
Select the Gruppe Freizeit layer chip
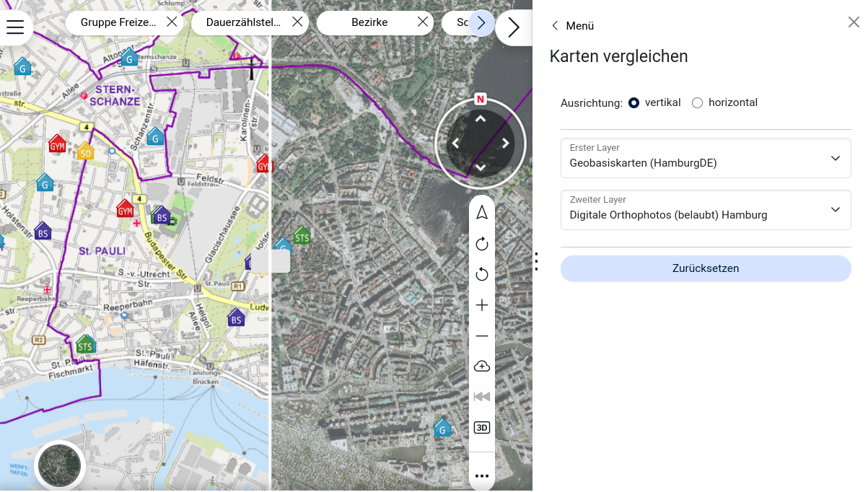click(118, 22)
